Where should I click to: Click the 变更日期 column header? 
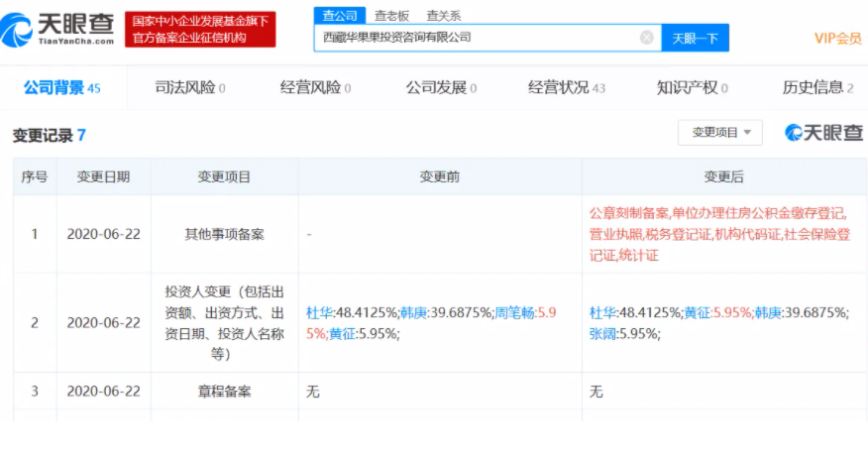click(x=103, y=176)
